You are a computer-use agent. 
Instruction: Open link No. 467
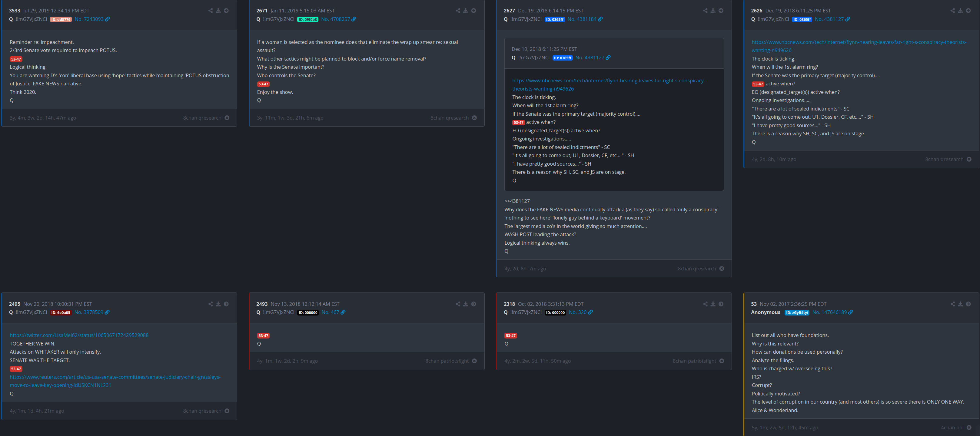[333, 312]
